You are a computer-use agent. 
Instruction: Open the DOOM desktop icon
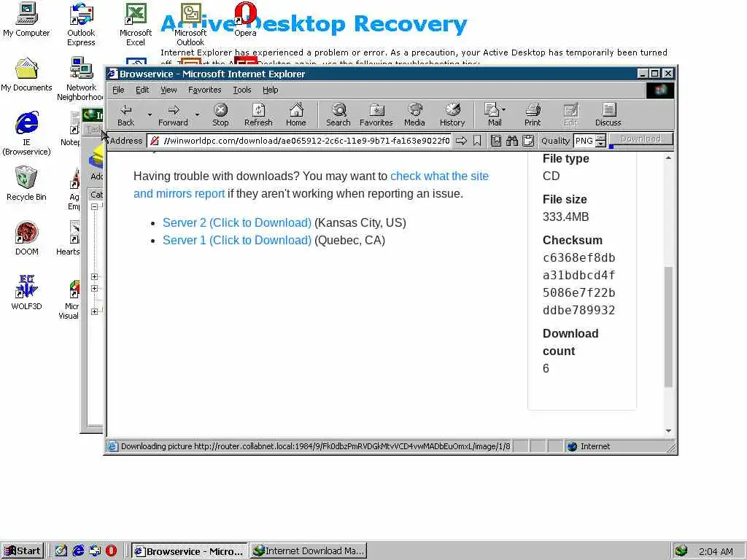click(27, 238)
